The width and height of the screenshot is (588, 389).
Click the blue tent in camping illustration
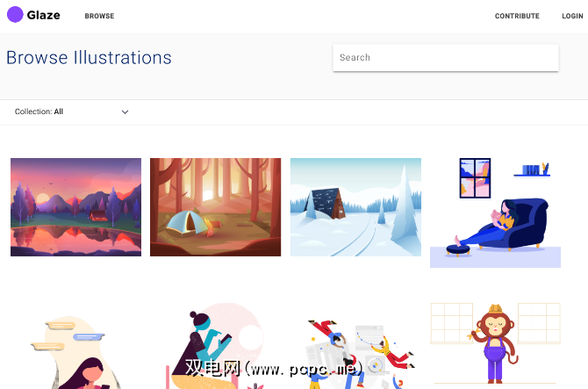(x=186, y=223)
